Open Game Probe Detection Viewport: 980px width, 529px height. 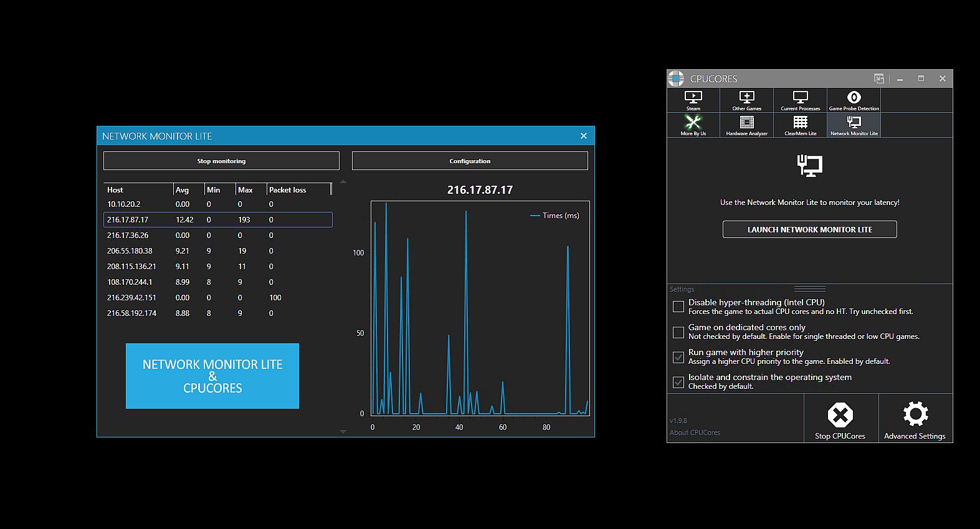[854, 100]
